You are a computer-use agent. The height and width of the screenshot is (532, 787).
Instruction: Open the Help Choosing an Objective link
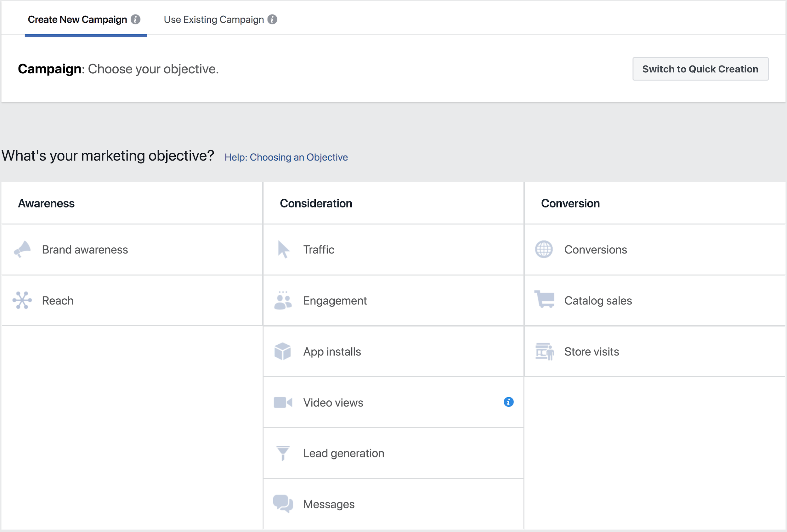[x=286, y=157]
